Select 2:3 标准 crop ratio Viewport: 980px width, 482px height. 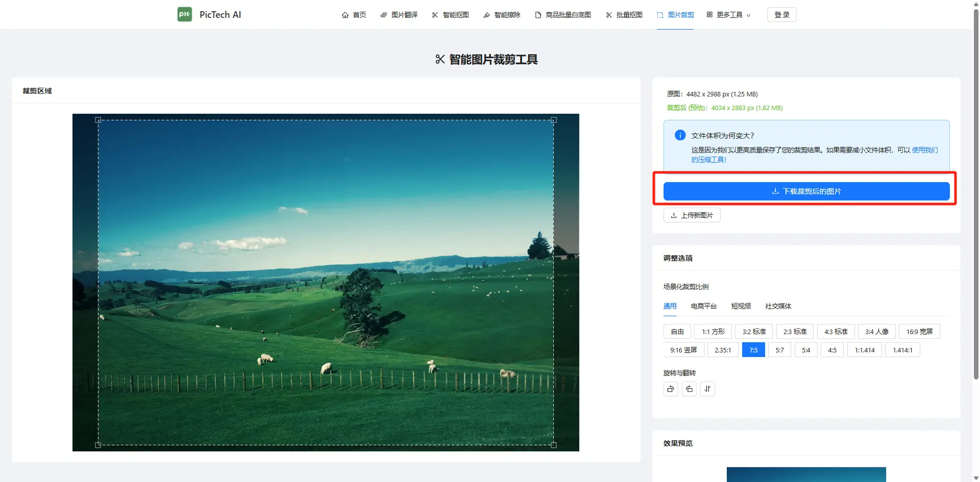pos(795,332)
